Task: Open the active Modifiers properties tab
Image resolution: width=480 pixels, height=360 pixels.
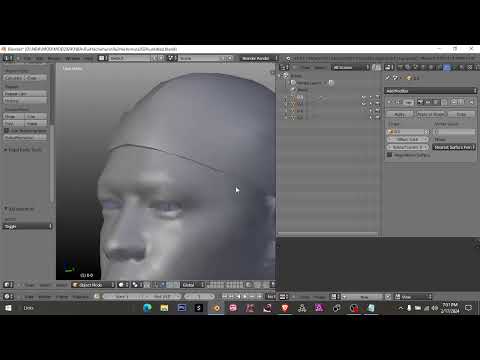Action: [447, 67]
